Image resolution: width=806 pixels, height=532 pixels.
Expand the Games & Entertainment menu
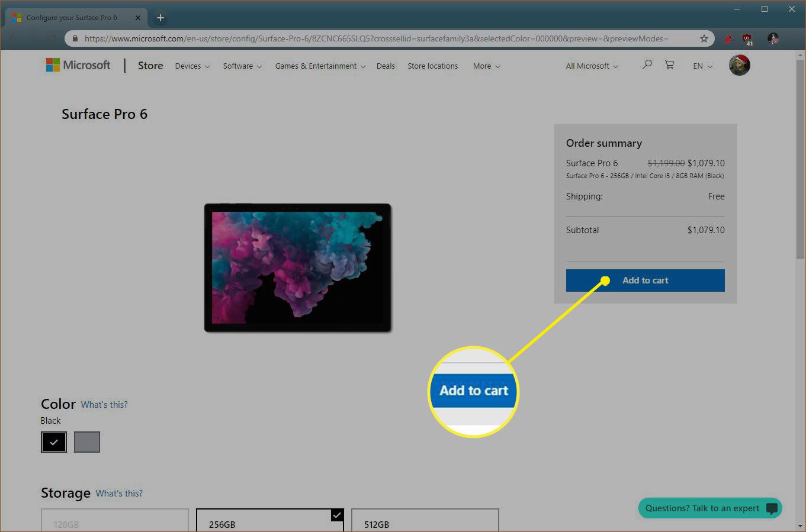pos(320,66)
